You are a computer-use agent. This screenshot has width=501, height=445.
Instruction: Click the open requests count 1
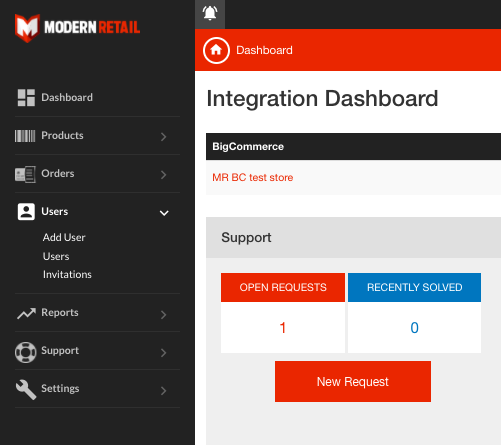(x=283, y=328)
